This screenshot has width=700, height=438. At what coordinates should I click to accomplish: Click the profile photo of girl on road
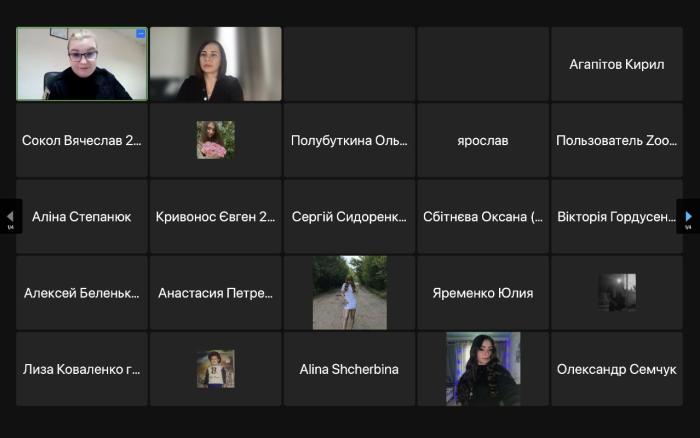(x=349, y=293)
